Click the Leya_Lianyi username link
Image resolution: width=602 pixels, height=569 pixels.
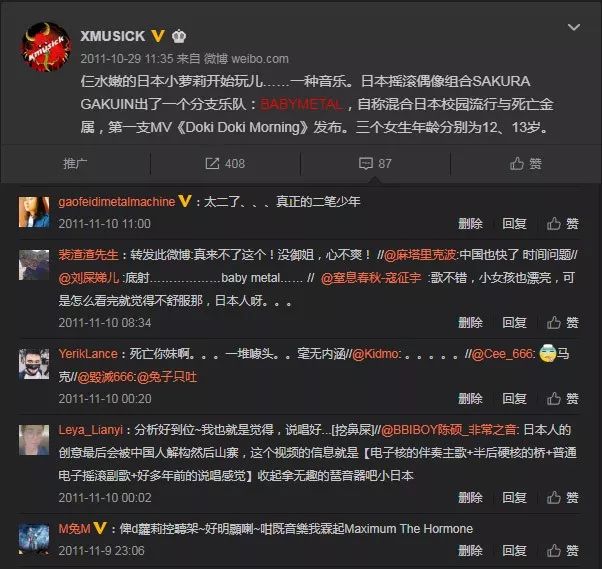[x=91, y=430]
